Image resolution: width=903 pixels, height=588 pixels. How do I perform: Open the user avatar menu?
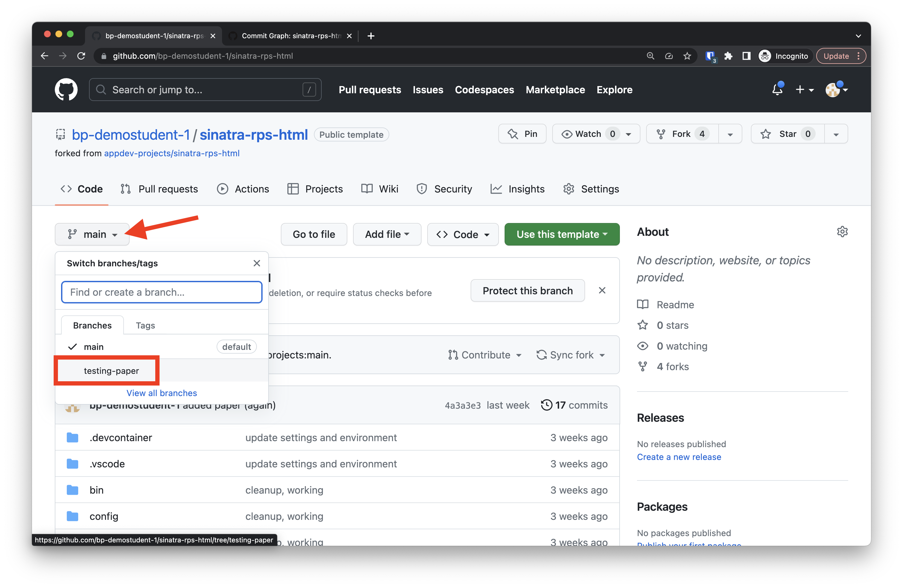tap(836, 90)
